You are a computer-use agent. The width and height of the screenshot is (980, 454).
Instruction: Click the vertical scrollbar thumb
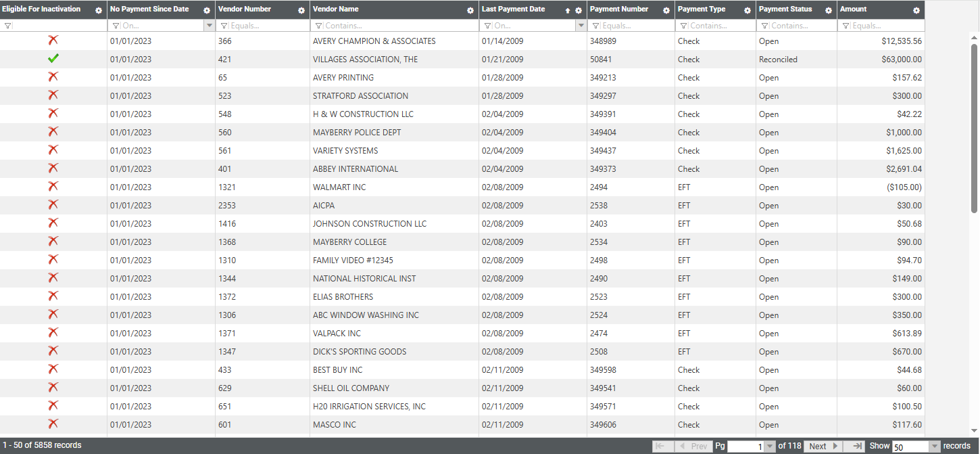click(974, 129)
